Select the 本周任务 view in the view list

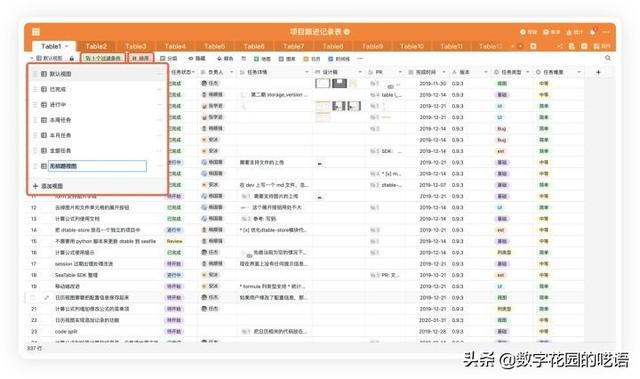[x=98, y=120]
